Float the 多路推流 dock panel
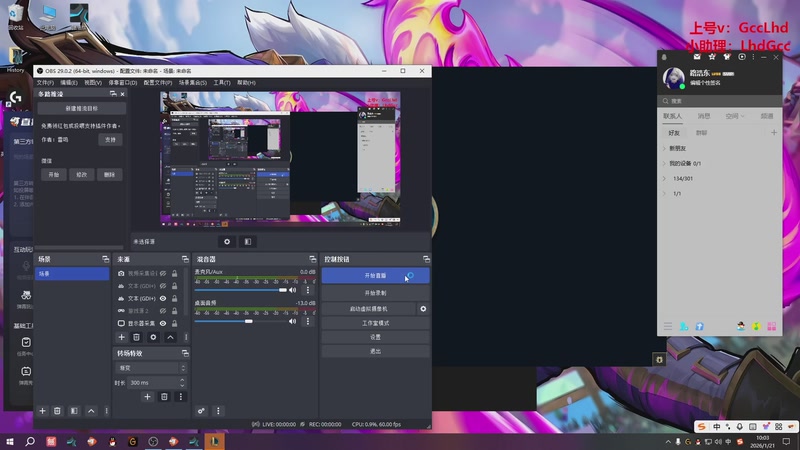The height and width of the screenshot is (450, 800). click(x=113, y=94)
